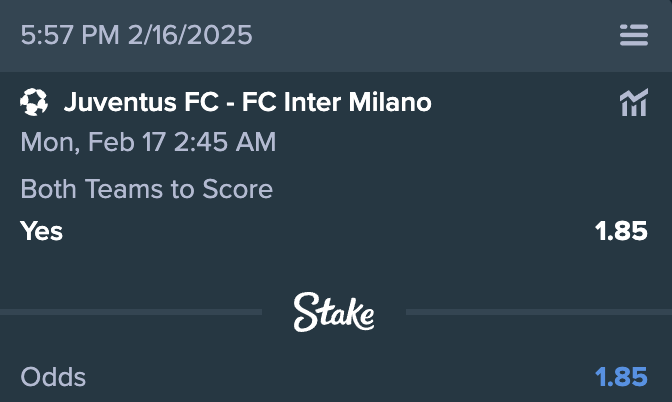672x402 pixels.
Task: Open the Both Teams to Score market
Action: click(146, 188)
